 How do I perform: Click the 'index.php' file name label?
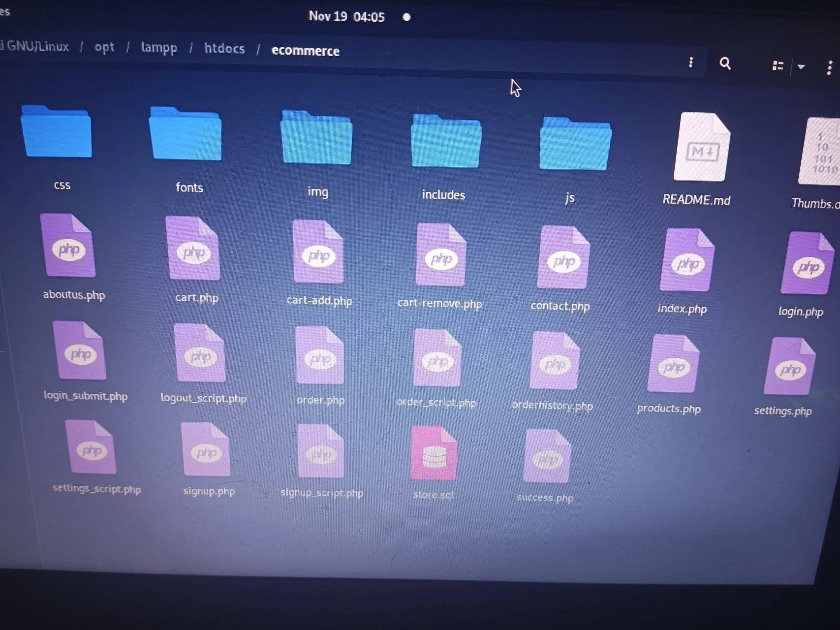[x=683, y=309]
